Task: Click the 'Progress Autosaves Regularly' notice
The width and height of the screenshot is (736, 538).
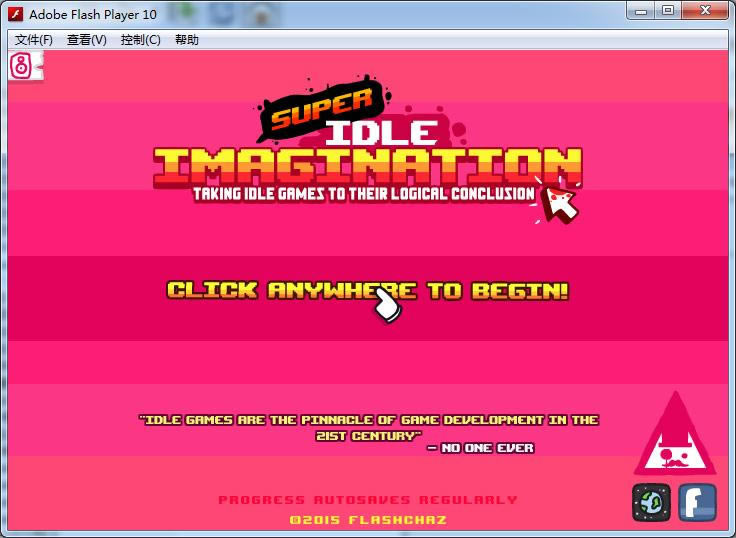Action: pos(368,499)
